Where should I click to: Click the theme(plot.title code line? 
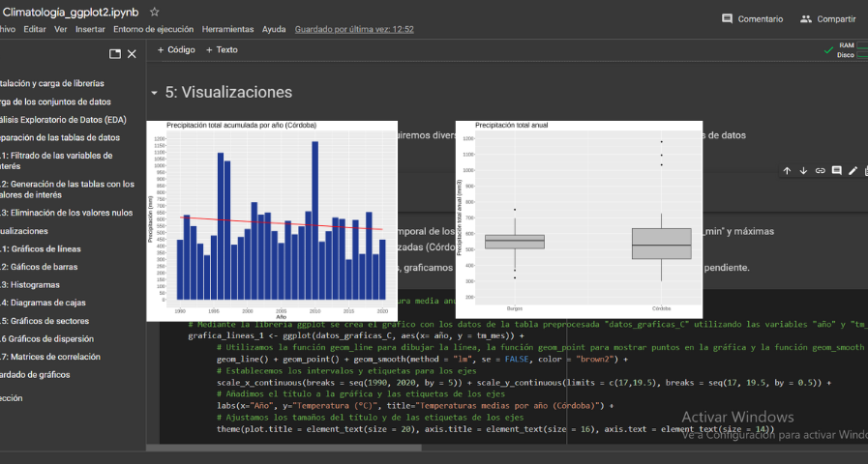click(x=495, y=429)
